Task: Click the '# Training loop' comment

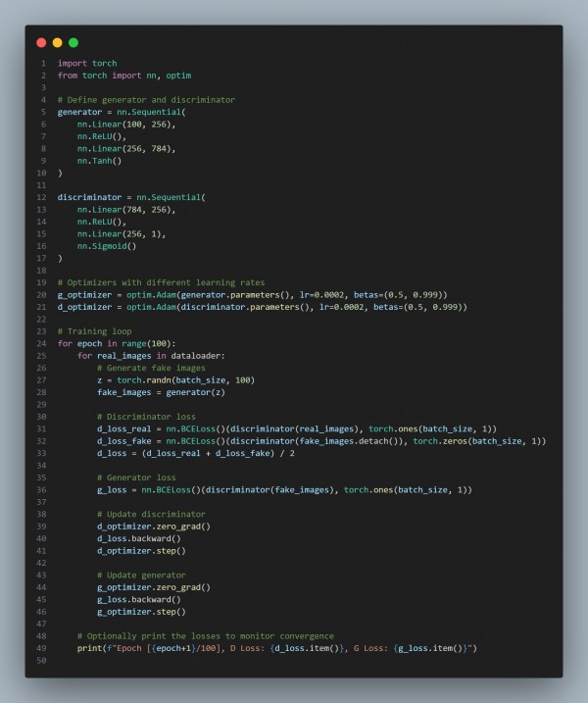Action: click(x=94, y=331)
